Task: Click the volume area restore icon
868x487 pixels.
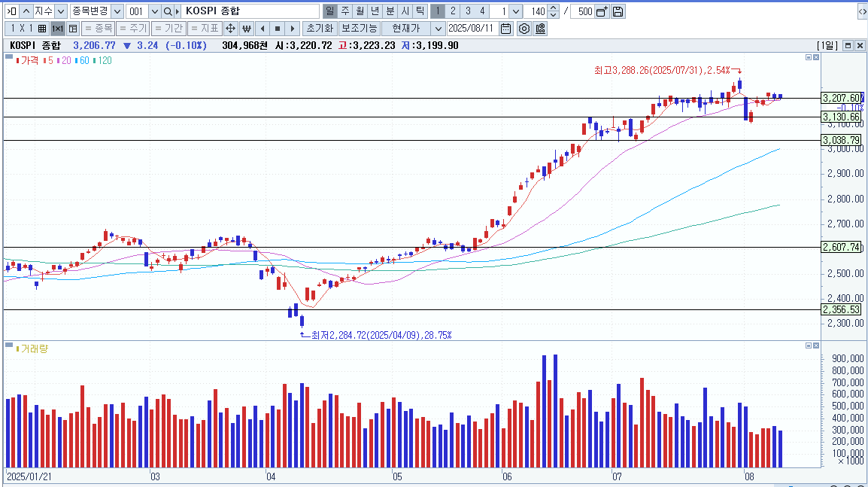Action: [809, 345]
